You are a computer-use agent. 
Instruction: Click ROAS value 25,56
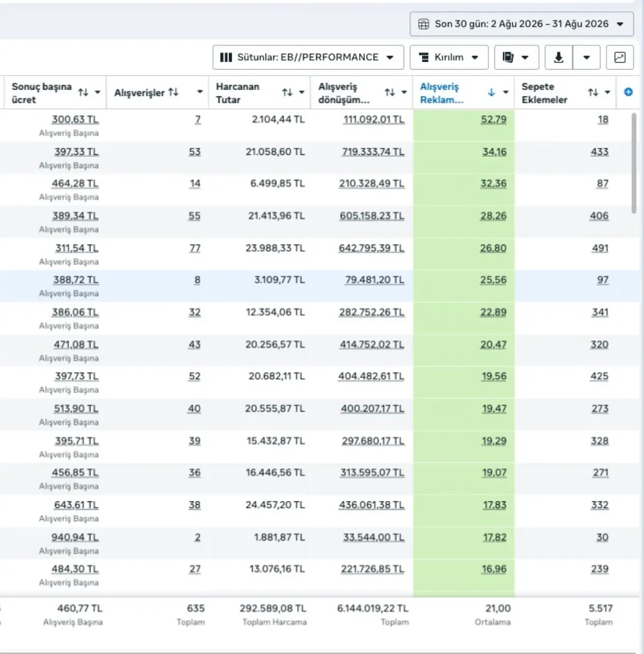pos(493,280)
